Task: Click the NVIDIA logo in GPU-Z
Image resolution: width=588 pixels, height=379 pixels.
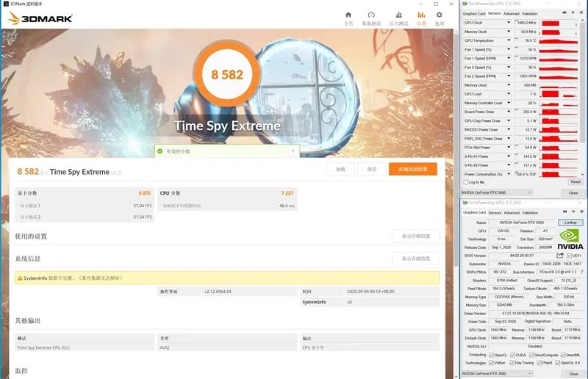Action: (x=570, y=239)
